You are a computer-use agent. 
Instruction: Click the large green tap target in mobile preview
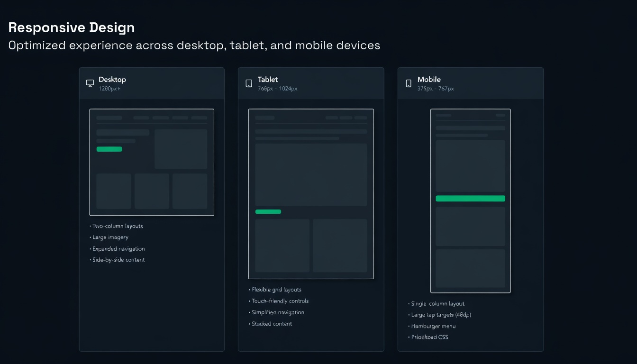(470, 198)
